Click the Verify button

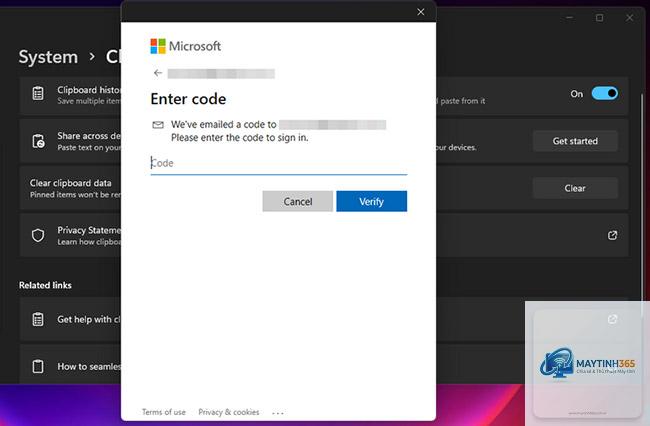point(371,201)
